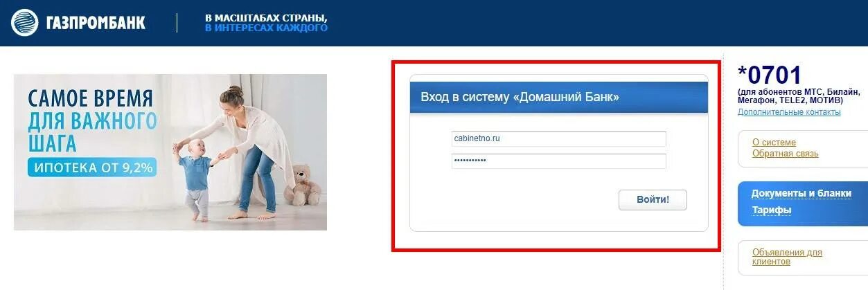Open the mortgage banner headline «Самое время»
Viewport: 868px width, 290px height.
point(91,97)
